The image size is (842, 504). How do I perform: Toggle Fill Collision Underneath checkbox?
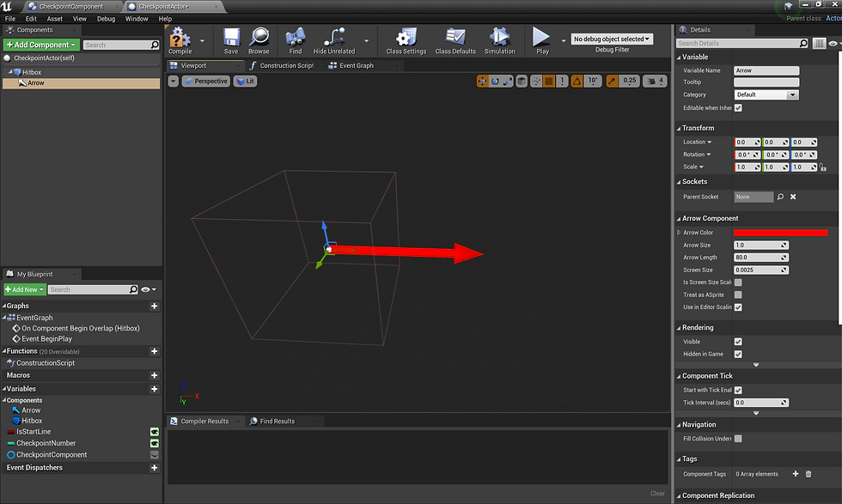[738, 439]
